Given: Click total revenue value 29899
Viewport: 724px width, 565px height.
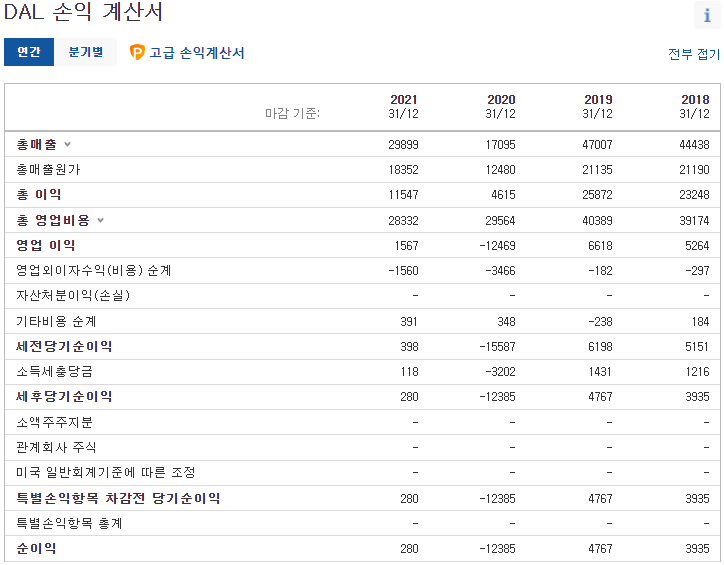Looking at the screenshot, I should 403,144.
